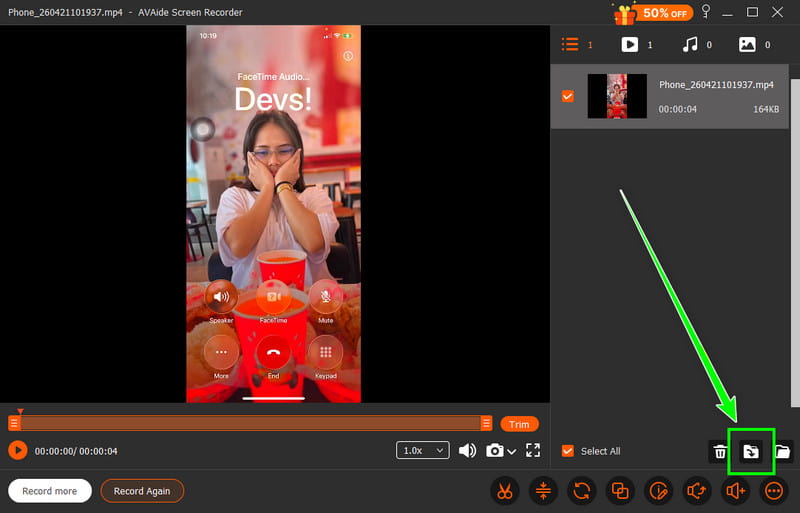The width and height of the screenshot is (800, 513).
Task: Click the right trim handle on timeline
Action: [x=486, y=423]
